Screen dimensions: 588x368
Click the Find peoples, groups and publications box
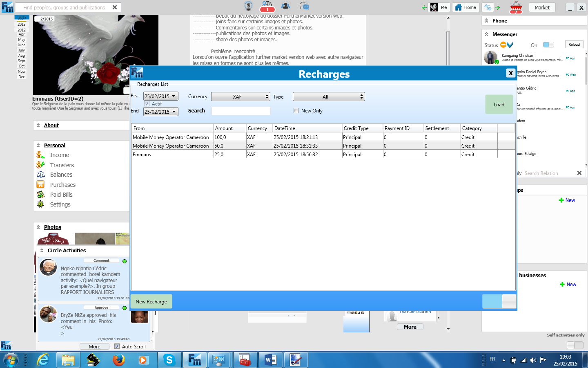point(64,7)
